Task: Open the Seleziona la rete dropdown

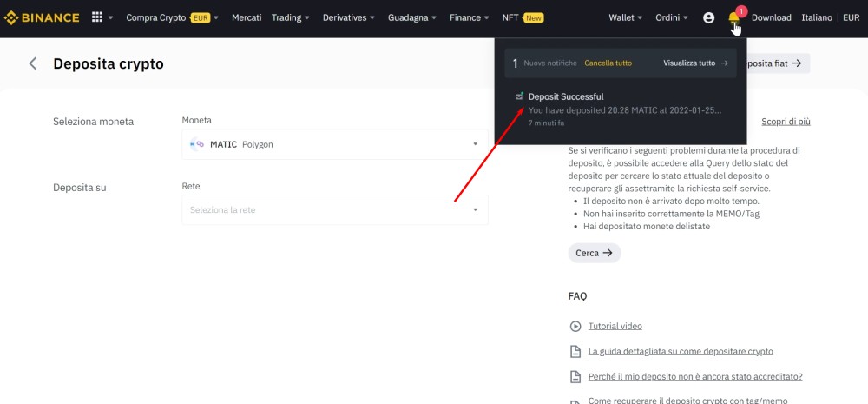Action: pos(335,210)
